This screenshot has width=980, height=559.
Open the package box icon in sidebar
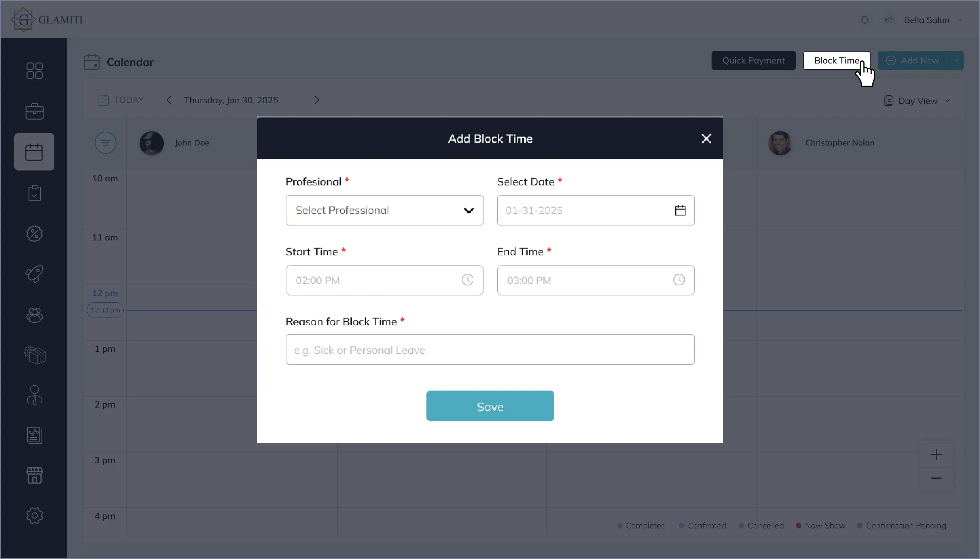pyautogui.click(x=35, y=355)
